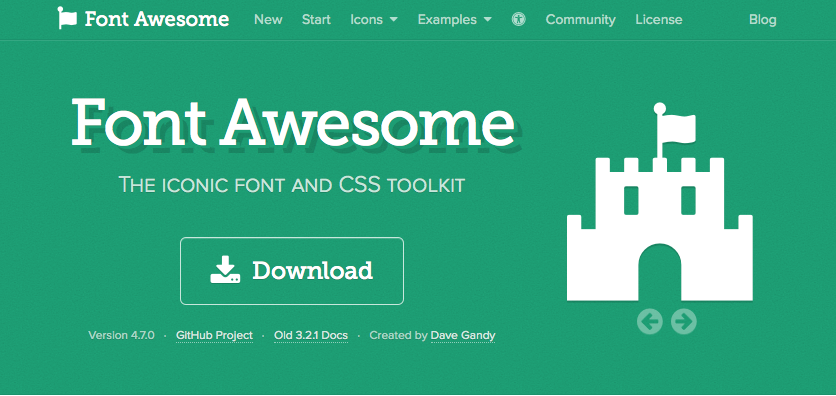Click the flag logo icon in navbar
The width and height of the screenshot is (836, 396).
coord(67,18)
